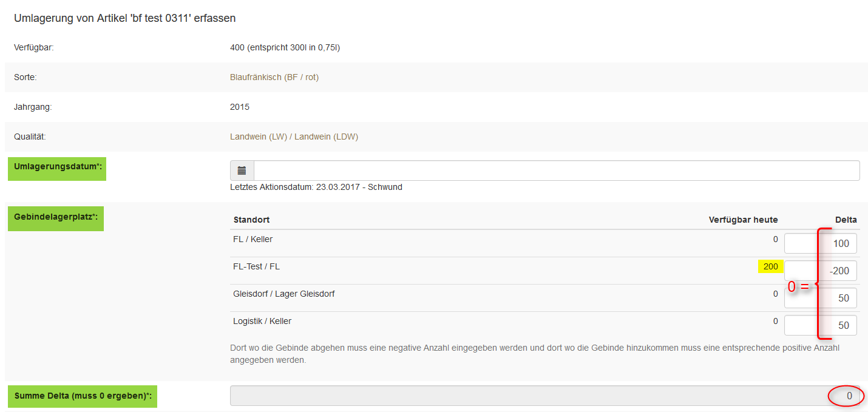
Task: Open the Blaufränkisch (BF / rot) link
Action: coord(274,77)
